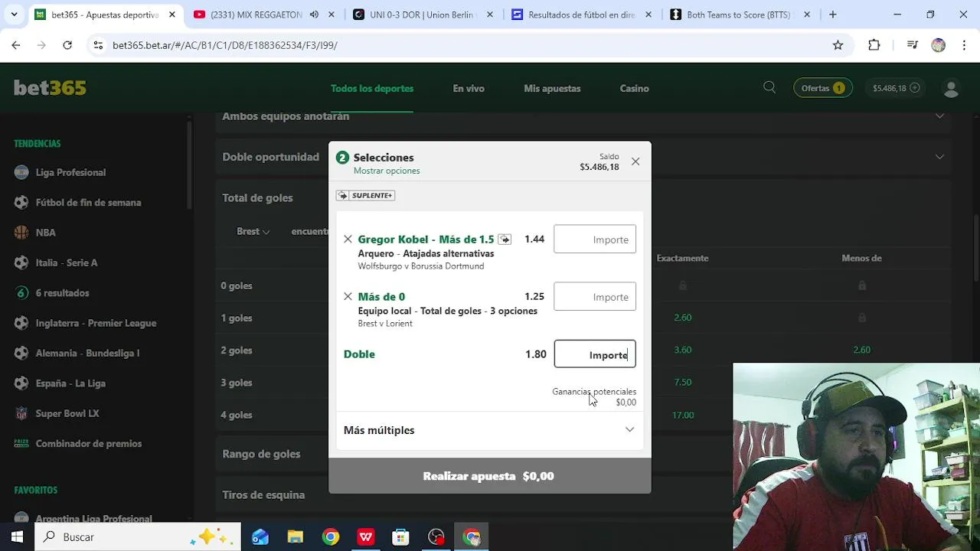Click stake field for Más de 0 bet

pyautogui.click(x=595, y=297)
